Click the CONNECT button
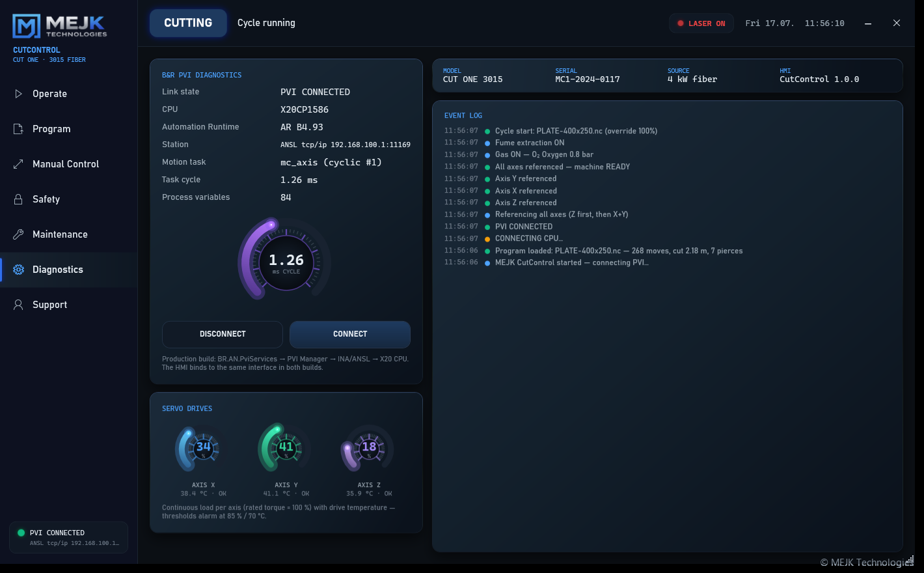924x573 pixels. [350, 334]
